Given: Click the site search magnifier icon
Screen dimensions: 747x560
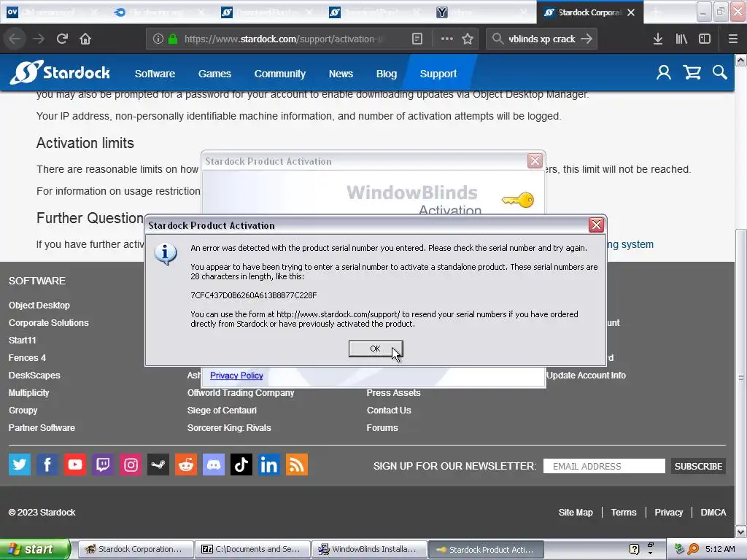Looking at the screenshot, I should point(720,72).
